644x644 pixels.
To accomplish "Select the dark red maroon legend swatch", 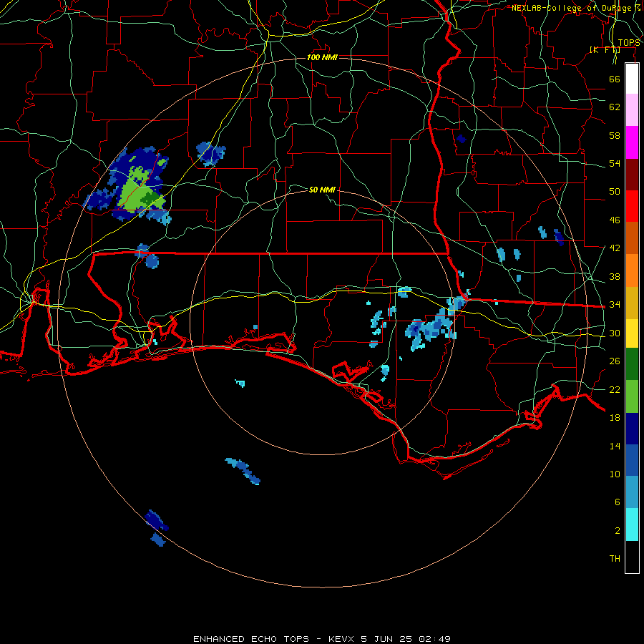I will pos(632,175).
